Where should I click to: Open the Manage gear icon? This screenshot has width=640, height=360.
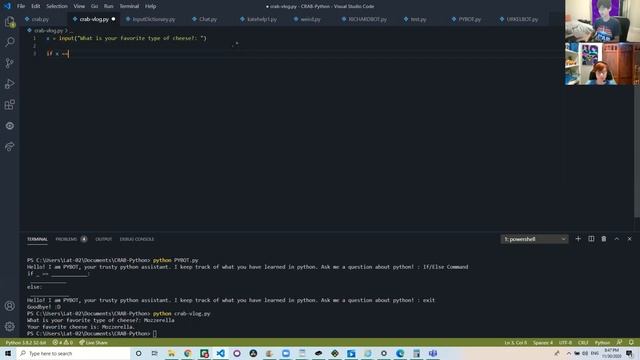tap(10, 327)
